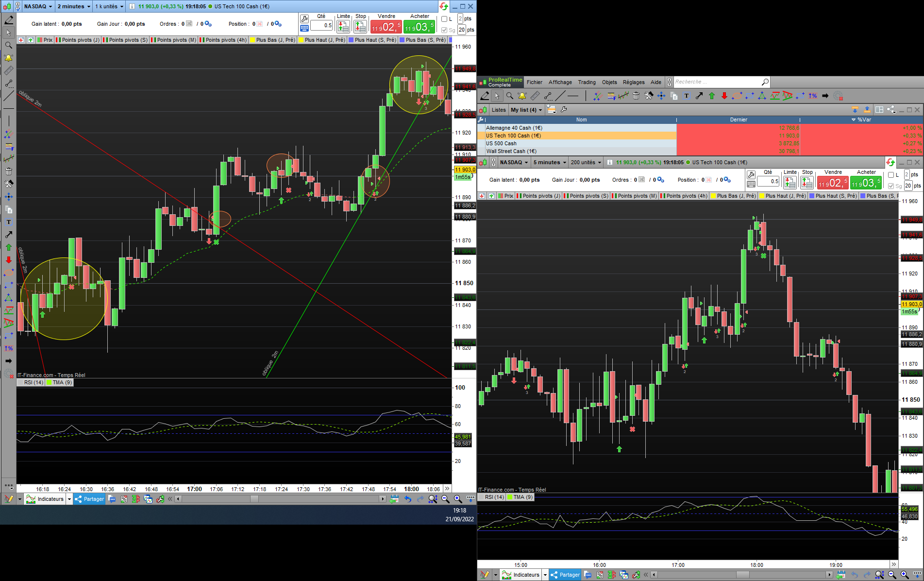Select the magnifier zoom tool in main toolbar
Viewport: 924px width, 581px height.
pyautogui.click(x=509, y=96)
